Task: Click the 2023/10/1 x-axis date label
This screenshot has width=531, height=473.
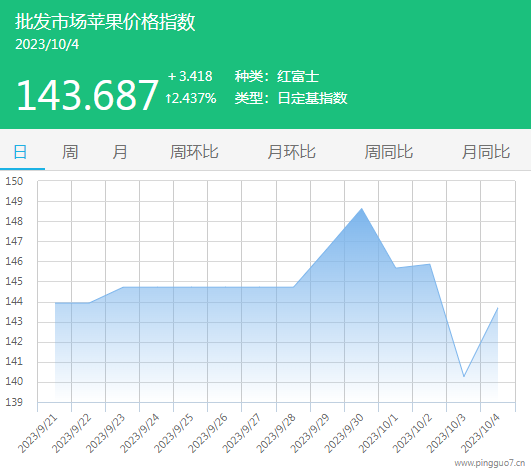Action: pyautogui.click(x=379, y=434)
